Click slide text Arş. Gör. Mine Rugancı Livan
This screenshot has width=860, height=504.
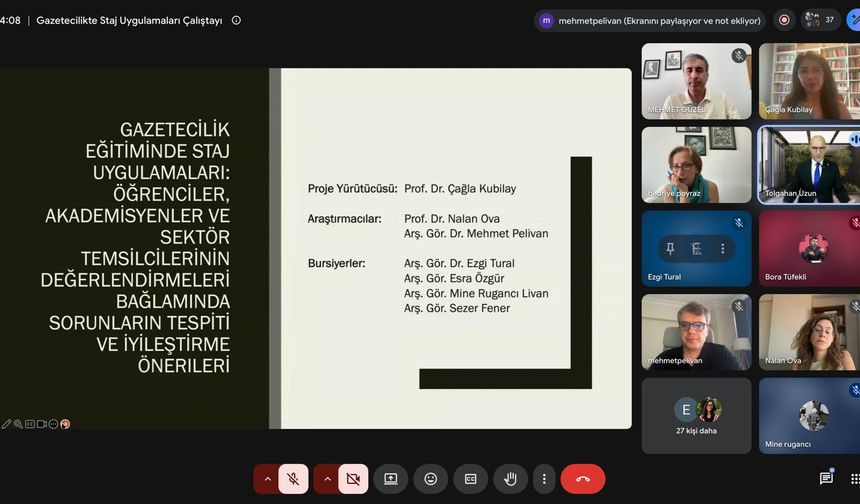[476, 293]
